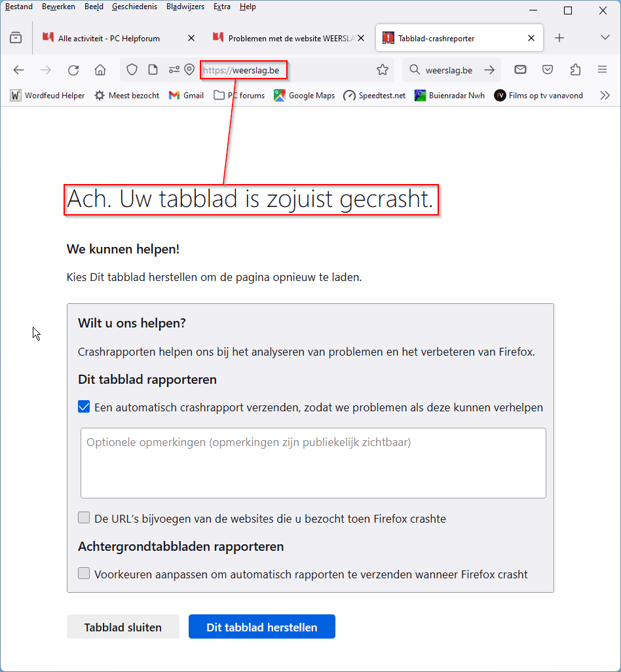Viewport: 621px width, 672px height.
Task: Enable including URLs of visited websites
Action: pyautogui.click(x=84, y=518)
